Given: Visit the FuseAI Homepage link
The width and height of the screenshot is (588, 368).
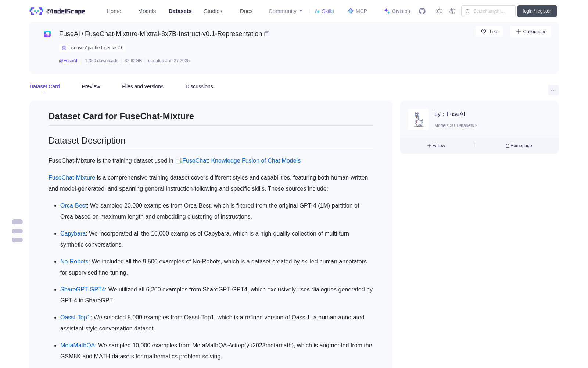Looking at the screenshot, I should click(x=519, y=146).
